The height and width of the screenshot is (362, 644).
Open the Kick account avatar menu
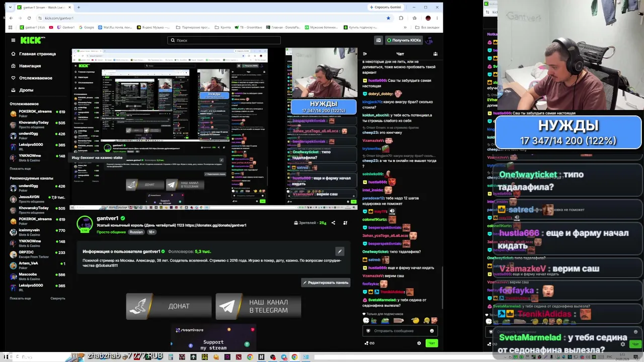coord(429,40)
